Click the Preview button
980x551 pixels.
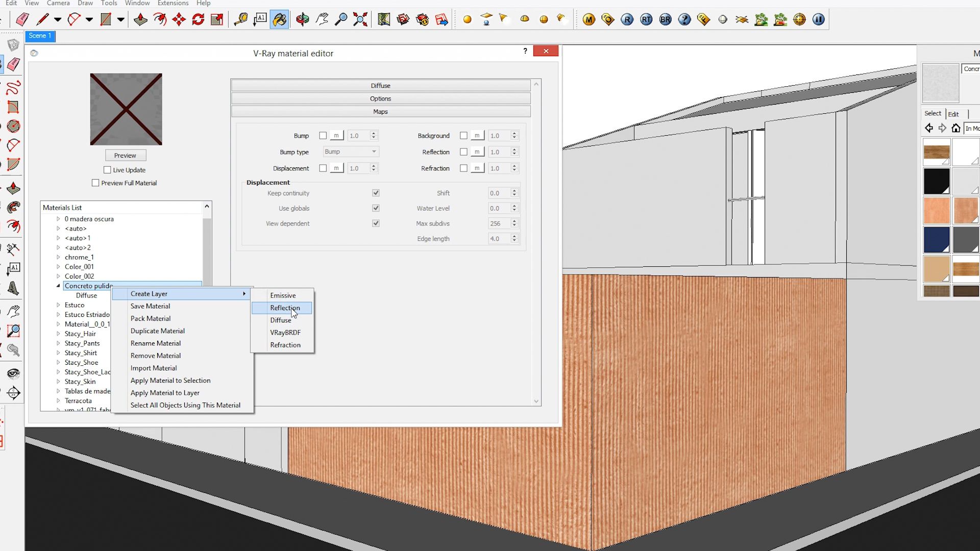pyautogui.click(x=126, y=155)
